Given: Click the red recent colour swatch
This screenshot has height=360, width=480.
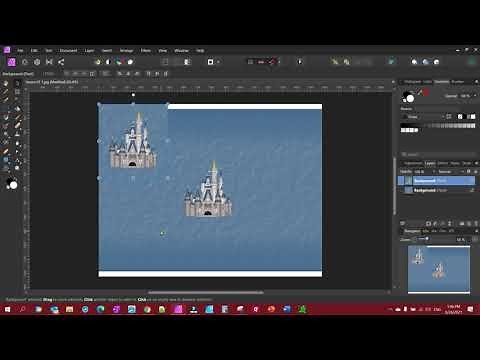Looking at the screenshot, I should pos(426,92).
